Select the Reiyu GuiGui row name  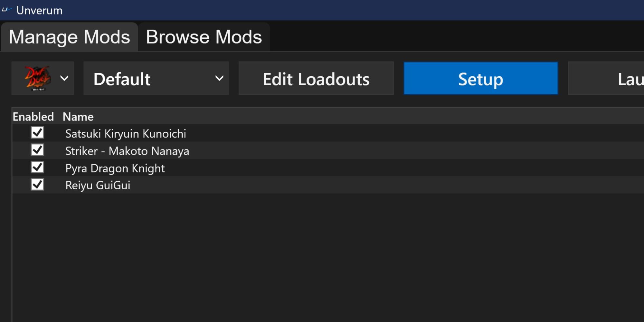[98, 185]
